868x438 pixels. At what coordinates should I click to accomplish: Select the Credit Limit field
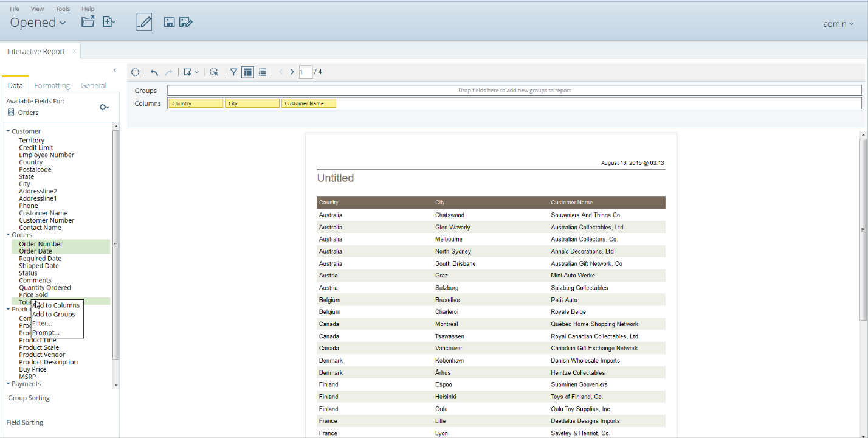click(x=36, y=148)
